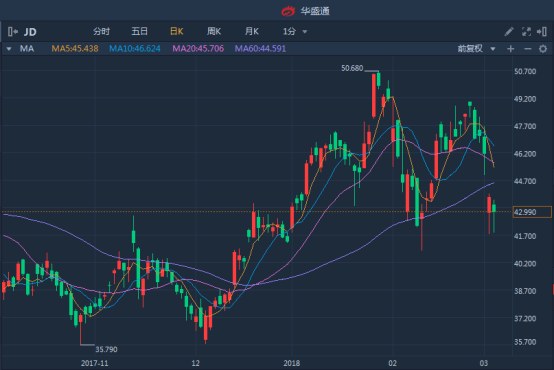Zoom in the chart with plus icon
Image resolution: width=554 pixels, height=370 pixels.
click(x=511, y=49)
